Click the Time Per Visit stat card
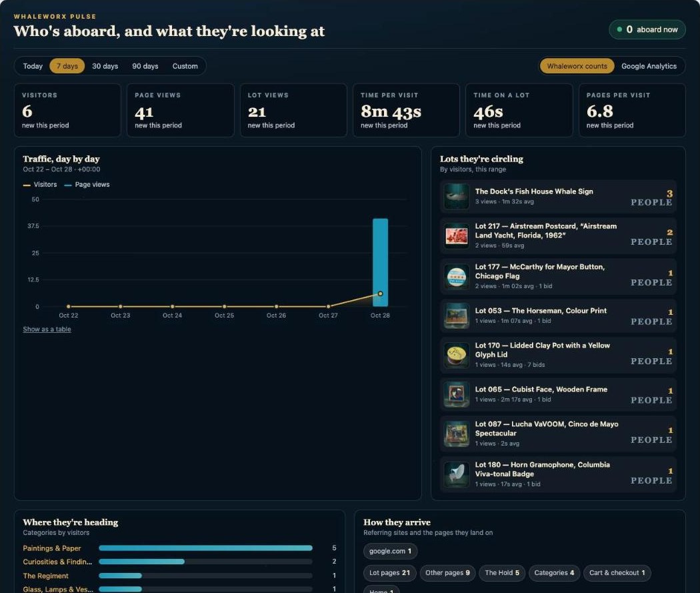This screenshot has width=700, height=593. coord(406,110)
